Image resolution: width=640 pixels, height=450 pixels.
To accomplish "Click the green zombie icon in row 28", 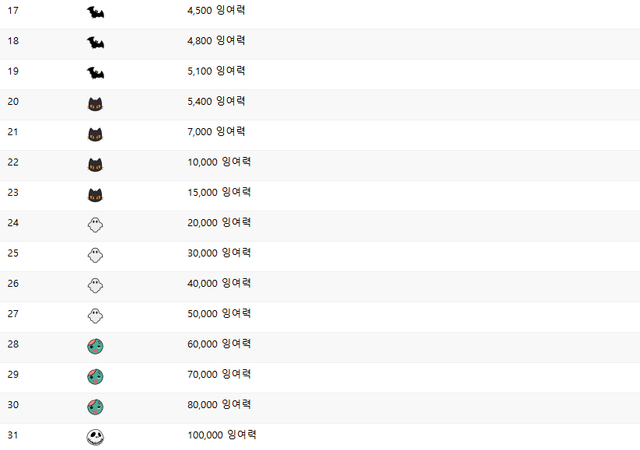I will point(95,346).
